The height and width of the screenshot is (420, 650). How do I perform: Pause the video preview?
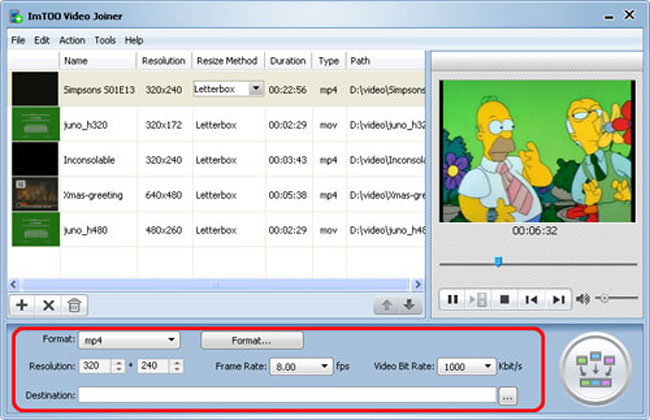click(x=453, y=299)
